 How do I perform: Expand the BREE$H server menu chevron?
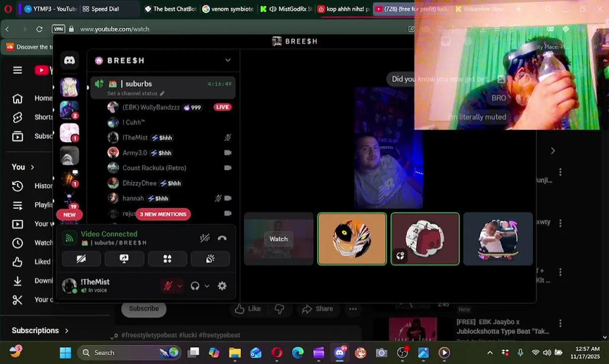(x=228, y=60)
